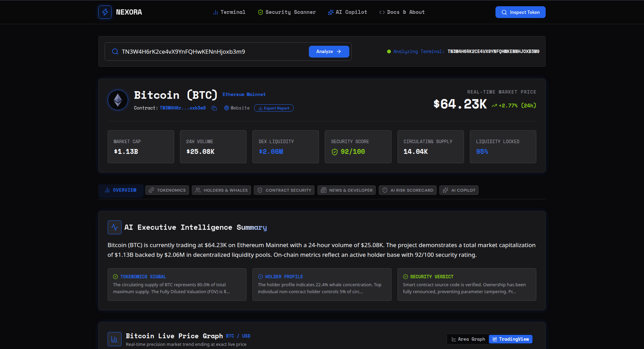The image size is (644, 349).
Task: Click the Export Report button
Action: pos(274,108)
